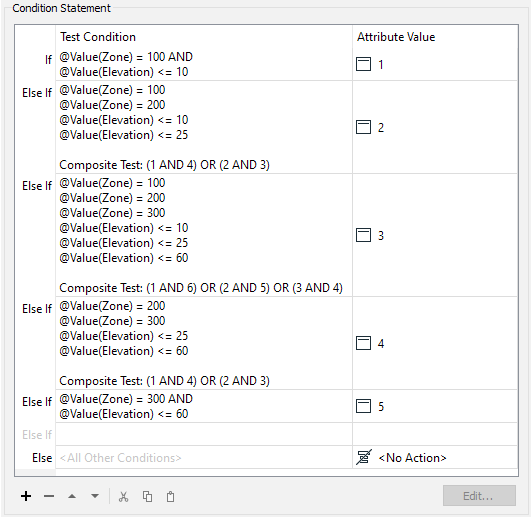Click the empty Else If test condition cell
Screen dimensions: 531x517
click(x=204, y=434)
